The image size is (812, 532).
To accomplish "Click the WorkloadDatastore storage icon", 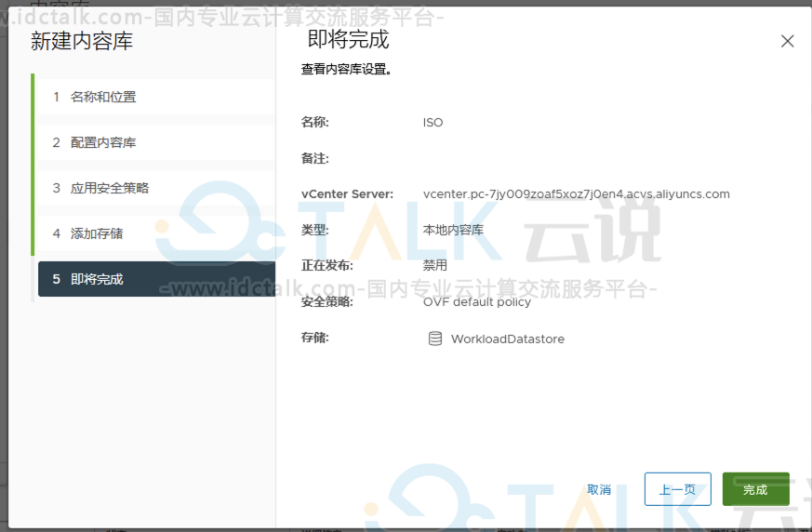I will click(435, 339).
